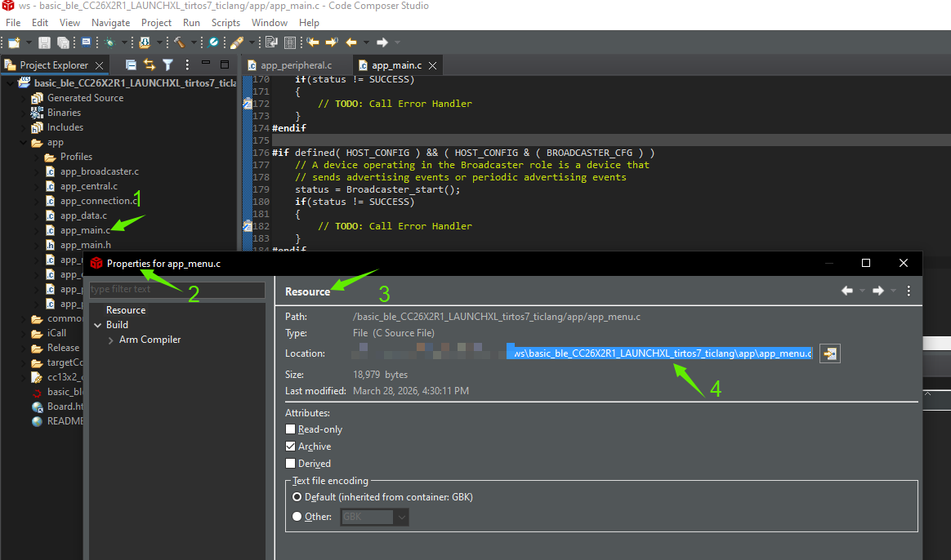Click the type filter text field

click(x=177, y=290)
